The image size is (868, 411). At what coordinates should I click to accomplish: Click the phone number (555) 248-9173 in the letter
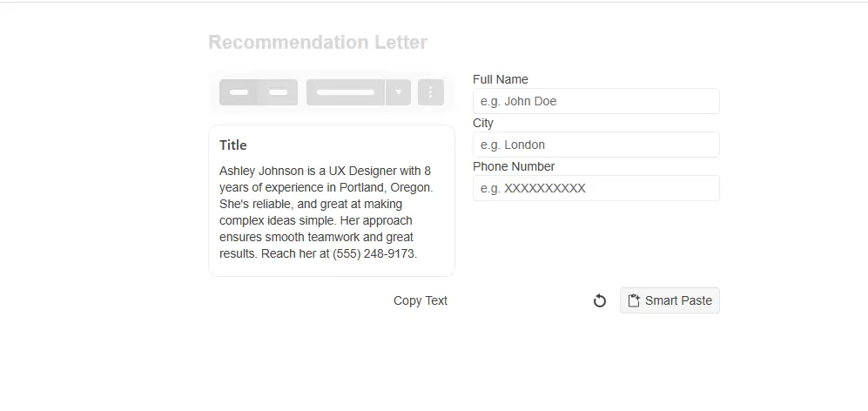[x=373, y=253]
